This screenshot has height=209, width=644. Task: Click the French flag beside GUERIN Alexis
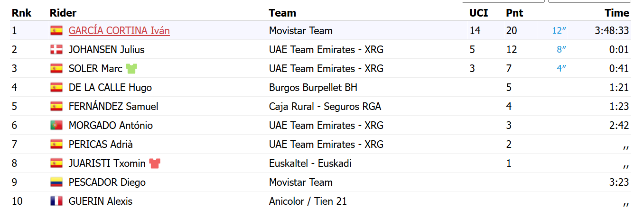[x=56, y=201]
